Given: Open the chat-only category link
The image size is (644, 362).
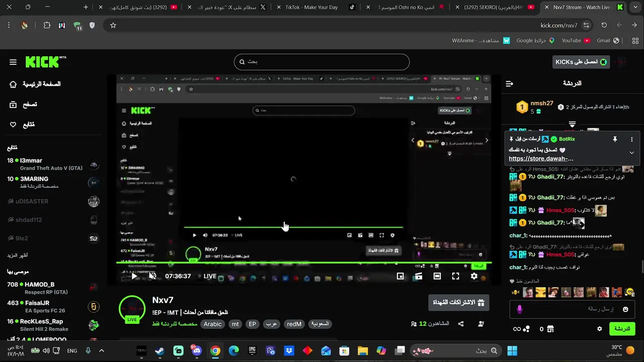Looking at the screenshot, I should click(175, 324).
